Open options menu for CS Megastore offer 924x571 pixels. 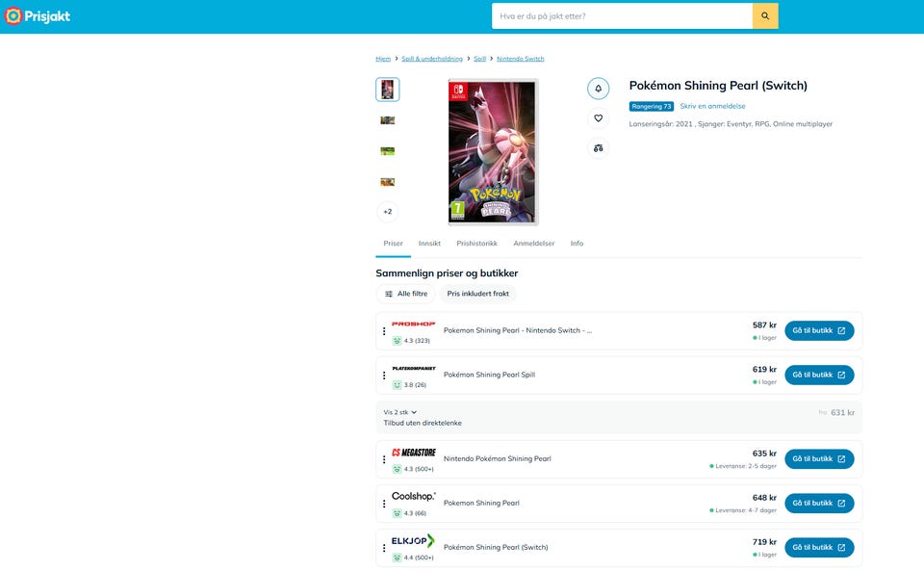pos(384,459)
